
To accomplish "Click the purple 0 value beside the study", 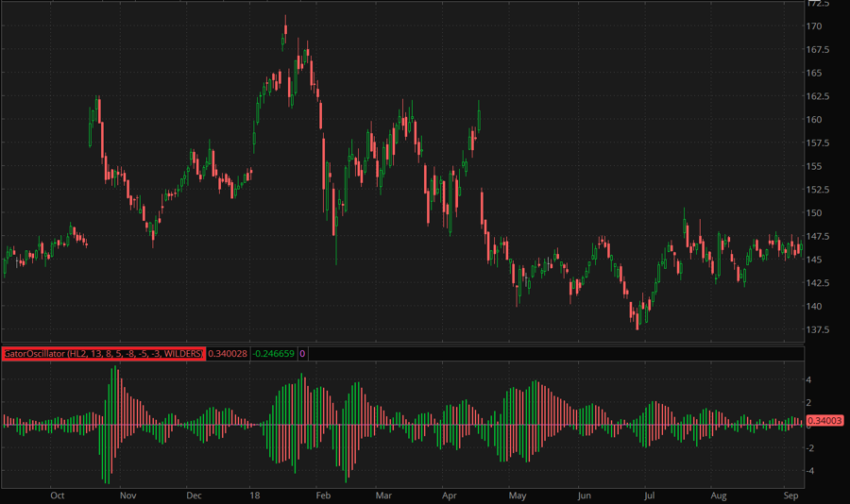I will [x=302, y=354].
